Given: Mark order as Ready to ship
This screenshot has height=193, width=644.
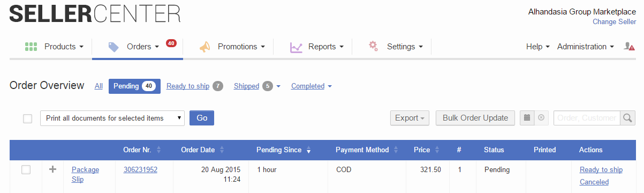Looking at the screenshot, I should click(x=601, y=170).
